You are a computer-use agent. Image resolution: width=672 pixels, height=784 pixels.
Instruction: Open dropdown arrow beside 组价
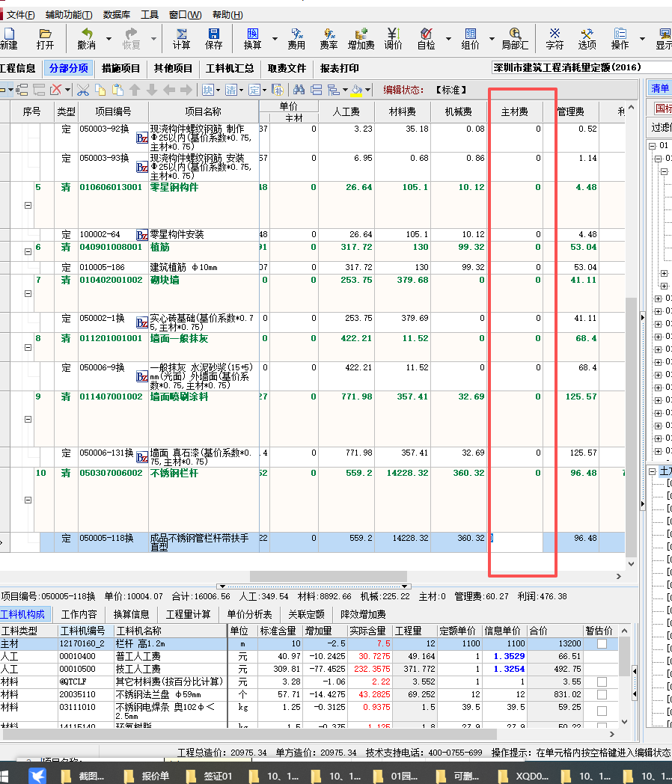click(x=492, y=38)
